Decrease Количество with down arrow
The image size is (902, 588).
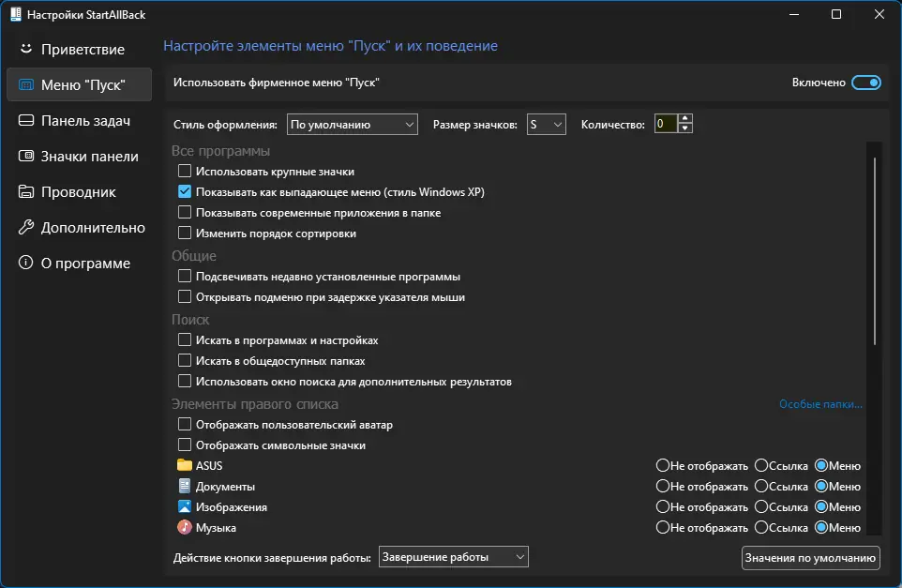click(x=684, y=128)
